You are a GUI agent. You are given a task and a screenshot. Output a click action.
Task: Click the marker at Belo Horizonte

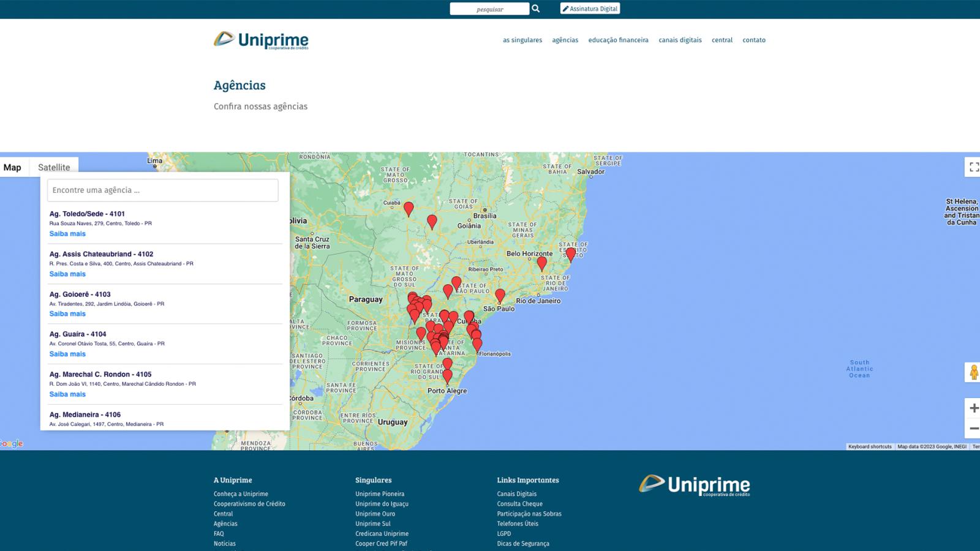(x=541, y=264)
